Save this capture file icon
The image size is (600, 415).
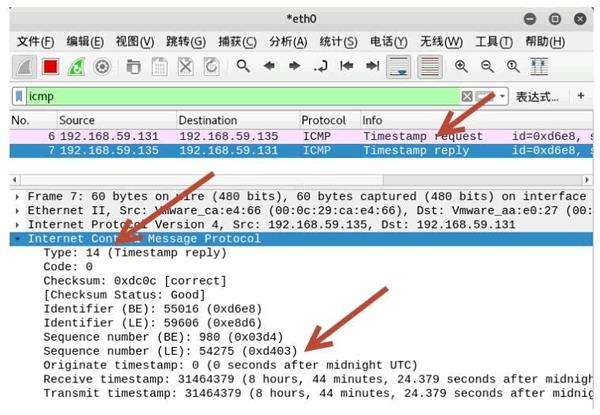(160, 67)
